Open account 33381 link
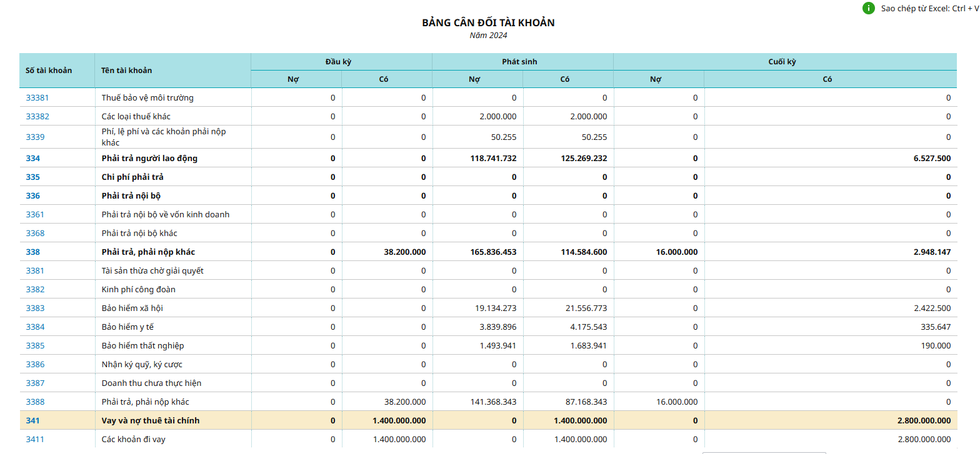Image resolution: width=980 pixels, height=454 pixels. (37, 98)
